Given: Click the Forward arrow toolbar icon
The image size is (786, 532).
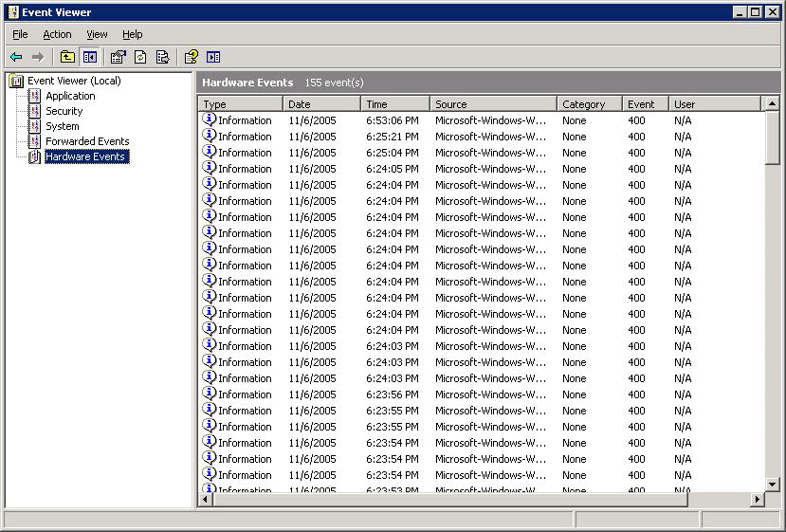Looking at the screenshot, I should pos(38,57).
